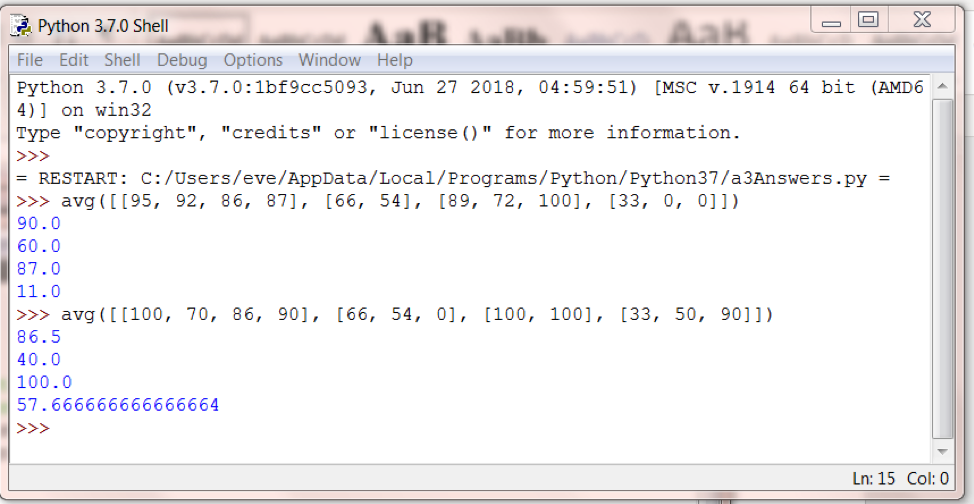Click the output 57.666666666666664
This screenshot has width=974, height=504.
click(118, 405)
